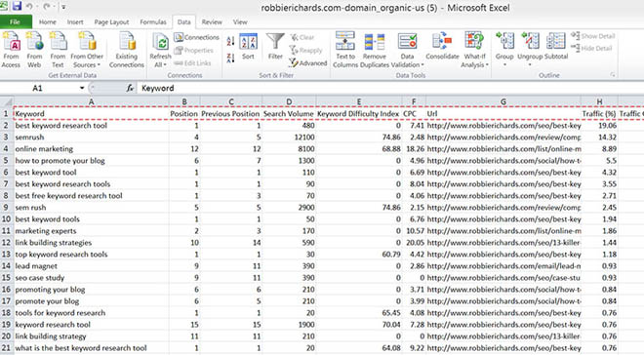
Task: Expand the Group dropdown arrow
Action: (x=504, y=64)
